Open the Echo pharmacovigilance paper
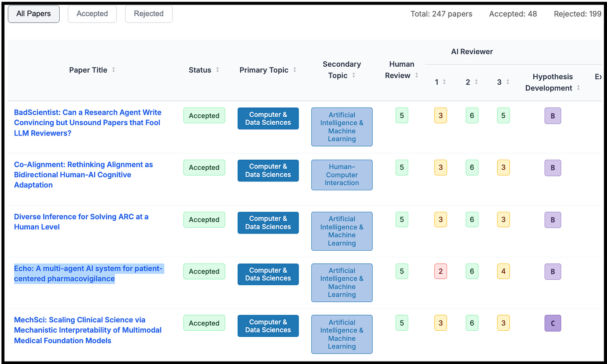 88,274
